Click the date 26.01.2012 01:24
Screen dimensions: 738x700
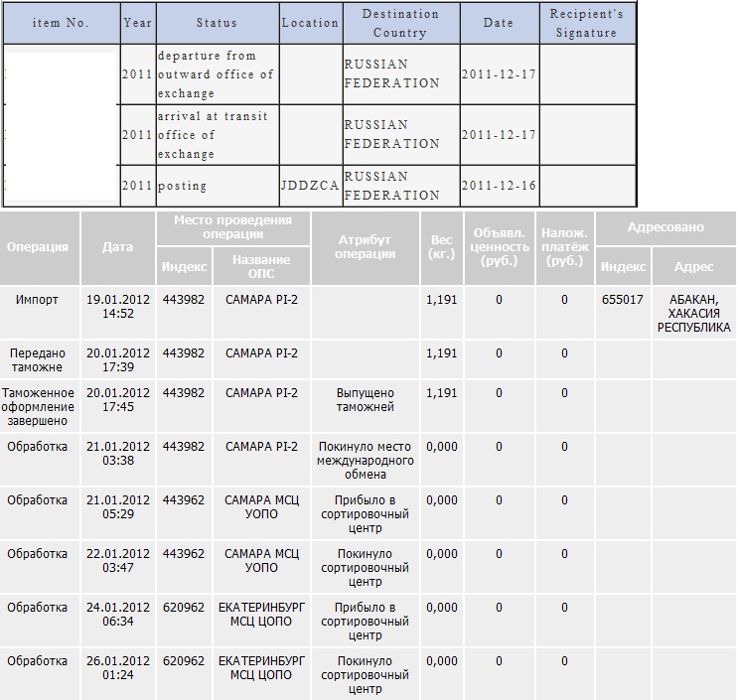click(x=117, y=668)
